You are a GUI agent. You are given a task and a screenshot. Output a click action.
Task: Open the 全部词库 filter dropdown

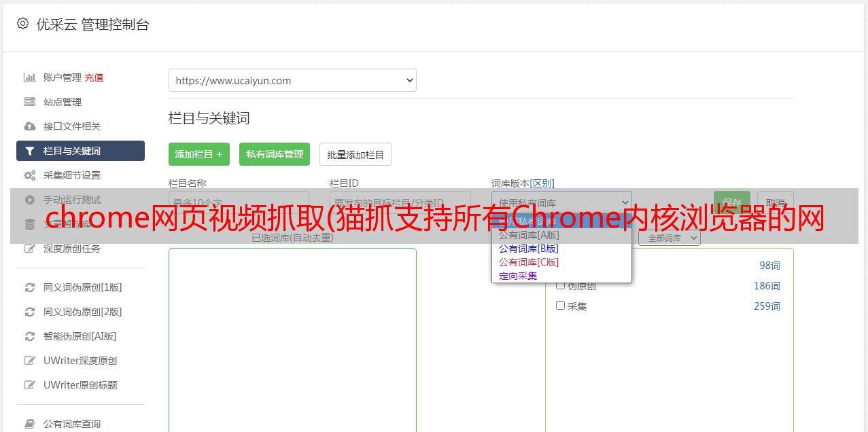(x=670, y=238)
